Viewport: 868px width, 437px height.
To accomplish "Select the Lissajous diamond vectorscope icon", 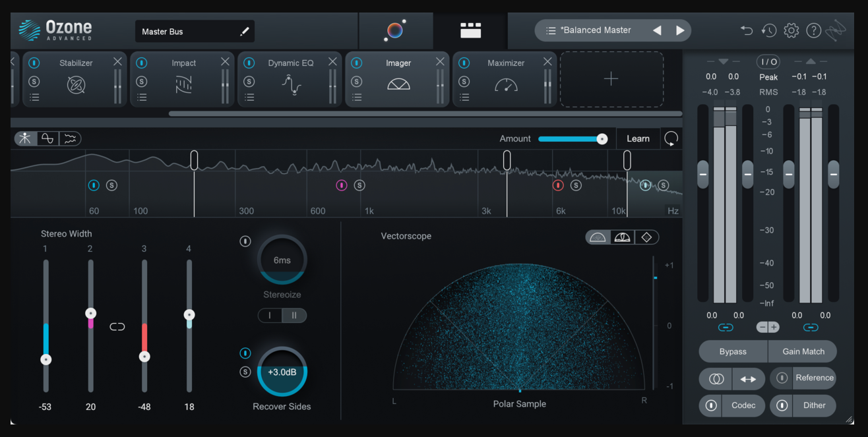I will pyautogui.click(x=646, y=237).
